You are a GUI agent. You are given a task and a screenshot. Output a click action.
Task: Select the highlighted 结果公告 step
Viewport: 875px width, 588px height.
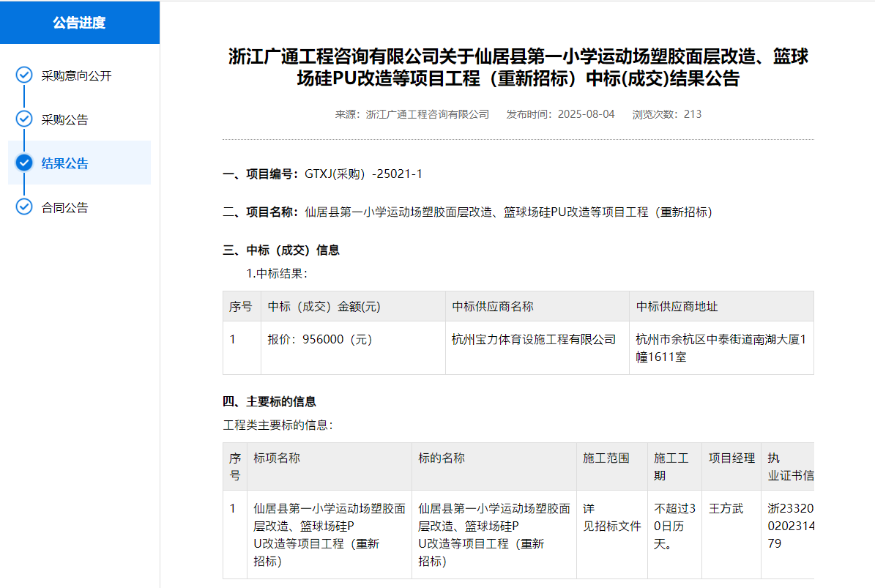[64, 163]
